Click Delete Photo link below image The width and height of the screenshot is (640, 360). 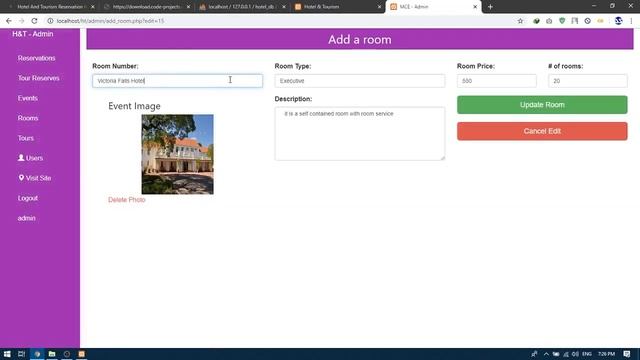pos(127,200)
